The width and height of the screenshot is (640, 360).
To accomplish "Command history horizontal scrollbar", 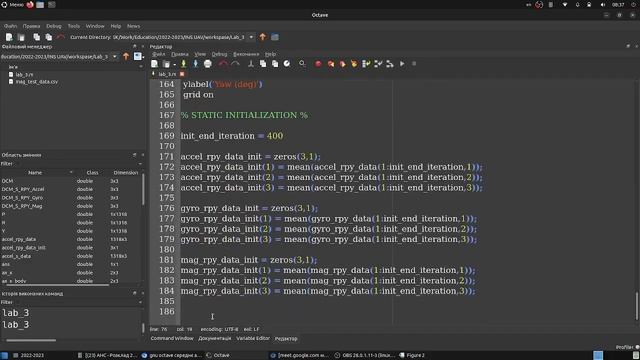I will point(31,340).
